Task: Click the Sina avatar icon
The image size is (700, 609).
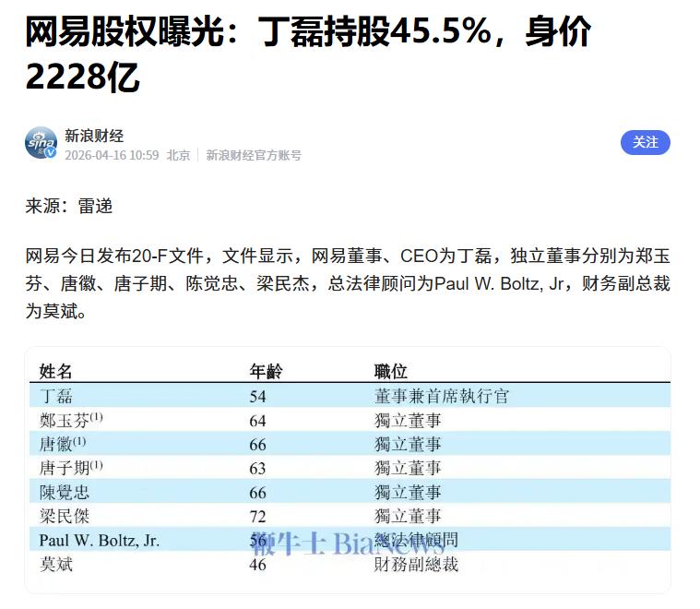Action: pos(41,142)
